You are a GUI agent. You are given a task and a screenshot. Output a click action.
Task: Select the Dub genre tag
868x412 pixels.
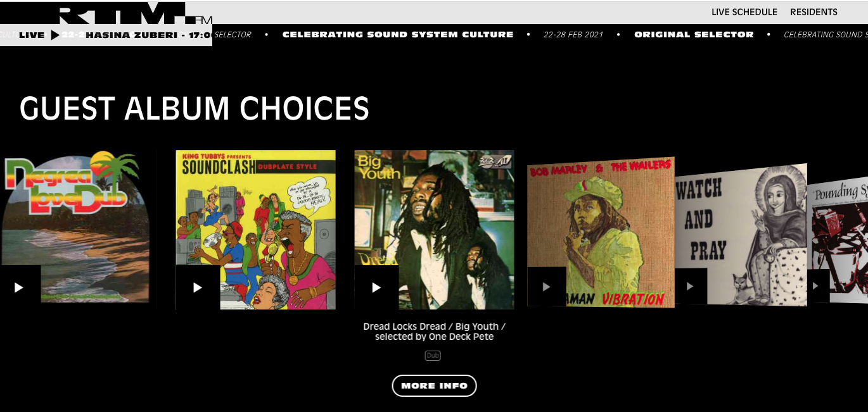click(433, 356)
